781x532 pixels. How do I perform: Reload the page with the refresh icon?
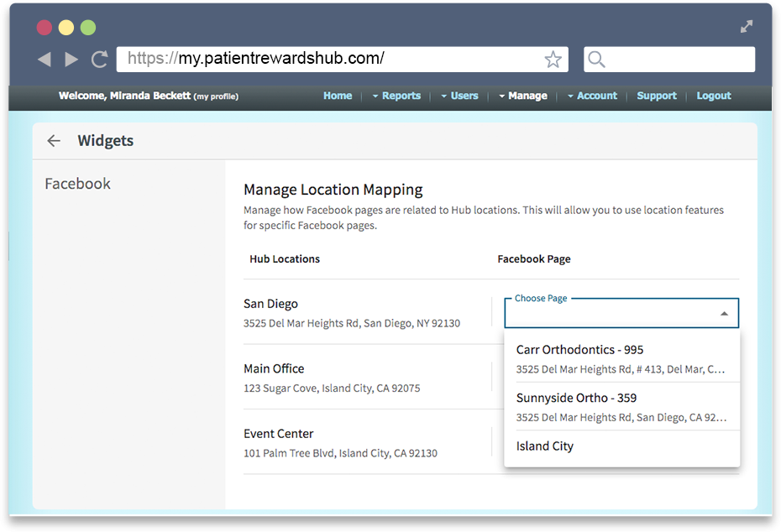point(100,60)
